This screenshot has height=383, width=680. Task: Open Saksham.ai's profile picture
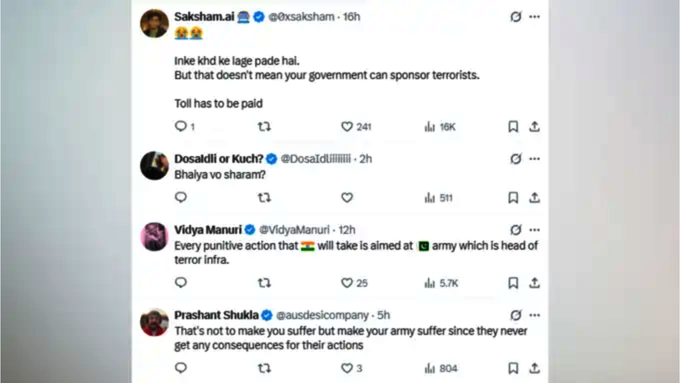[x=154, y=23]
